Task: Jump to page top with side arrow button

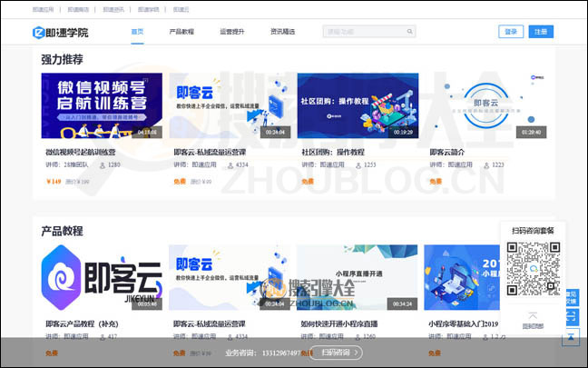Action: pos(571,337)
